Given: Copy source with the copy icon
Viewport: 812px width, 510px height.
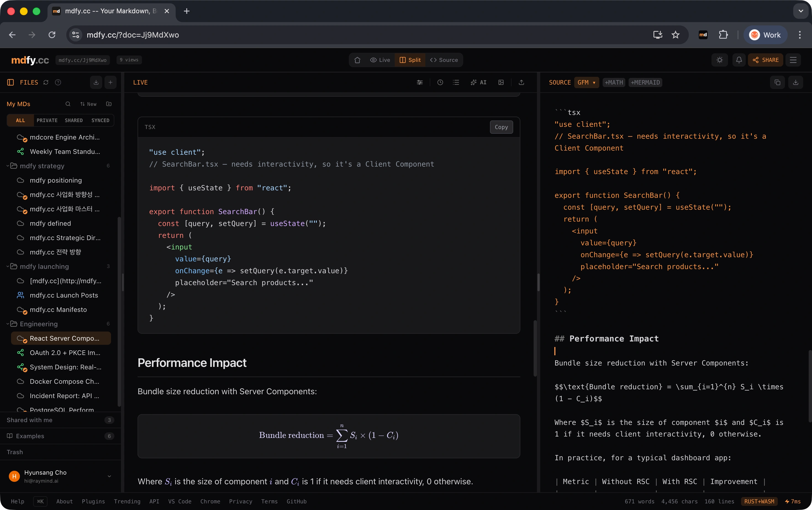Looking at the screenshot, I should (x=777, y=82).
